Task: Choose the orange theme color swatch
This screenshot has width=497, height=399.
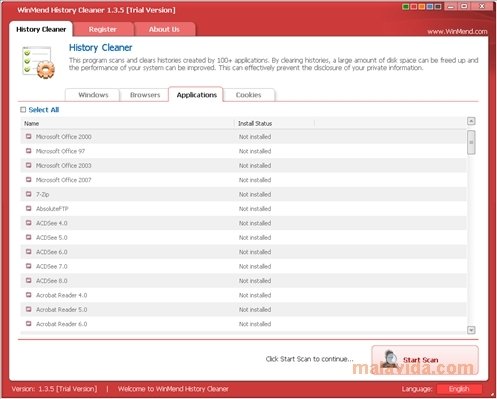Action: pos(422,6)
